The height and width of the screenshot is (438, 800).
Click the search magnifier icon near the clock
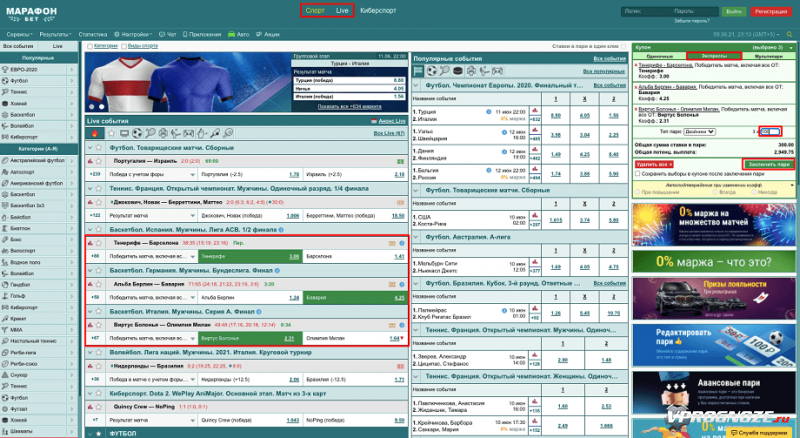(x=791, y=32)
